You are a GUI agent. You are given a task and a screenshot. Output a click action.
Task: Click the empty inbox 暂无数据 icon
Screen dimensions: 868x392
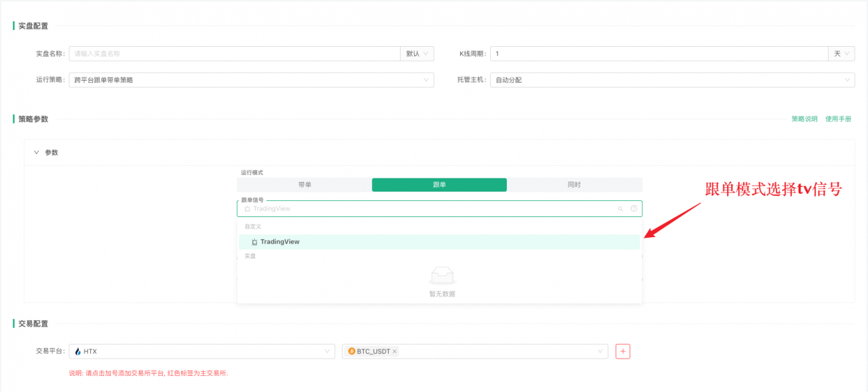point(442,275)
